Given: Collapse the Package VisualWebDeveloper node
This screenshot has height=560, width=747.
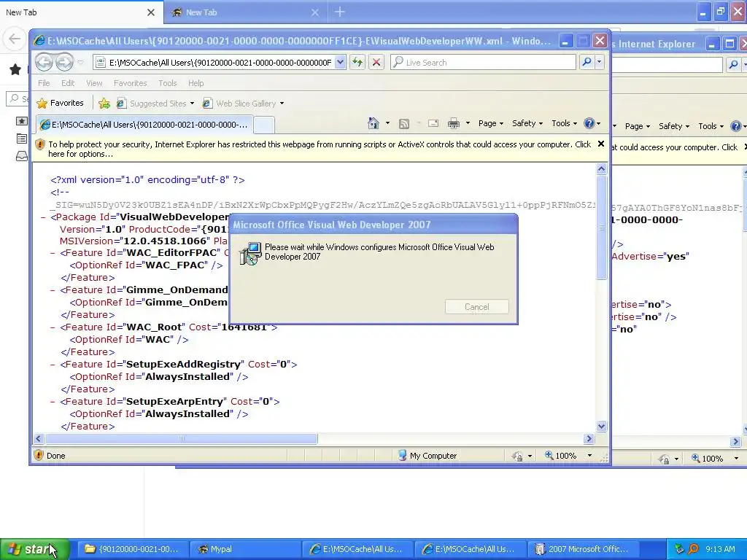Looking at the screenshot, I should point(43,217).
